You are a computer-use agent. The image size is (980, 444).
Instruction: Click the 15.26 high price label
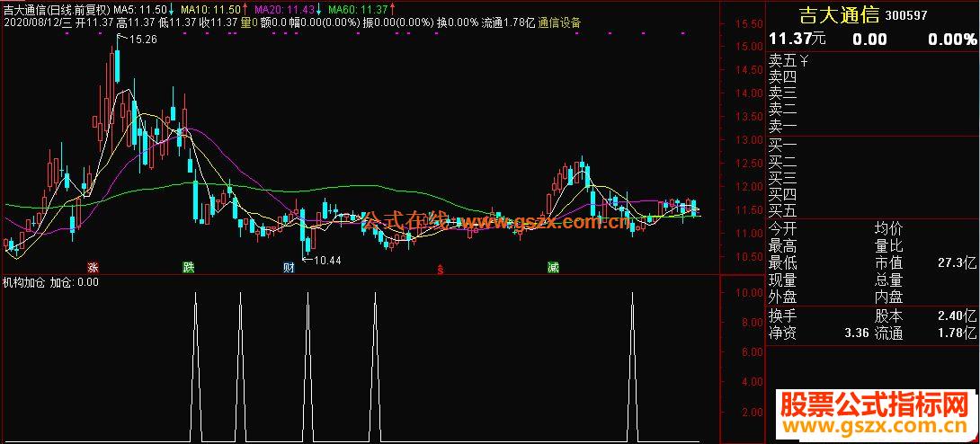click(142, 40)
